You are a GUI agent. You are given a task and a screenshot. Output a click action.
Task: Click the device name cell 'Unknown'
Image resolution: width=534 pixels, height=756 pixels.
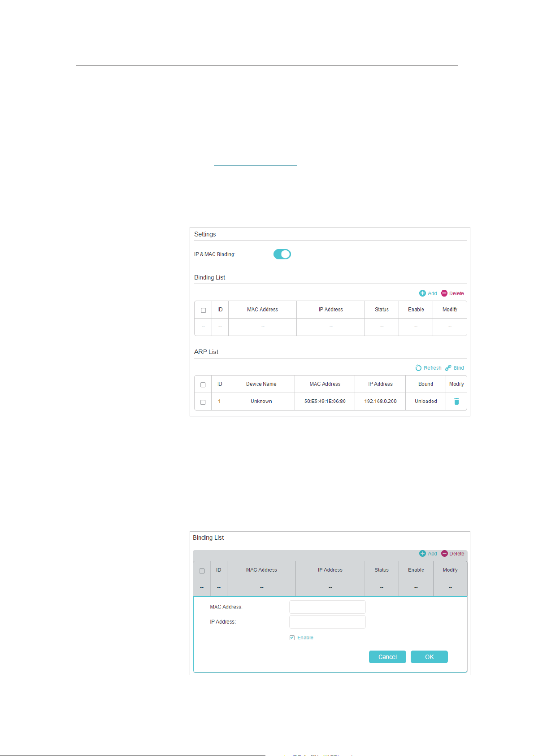tap(261, 402)
